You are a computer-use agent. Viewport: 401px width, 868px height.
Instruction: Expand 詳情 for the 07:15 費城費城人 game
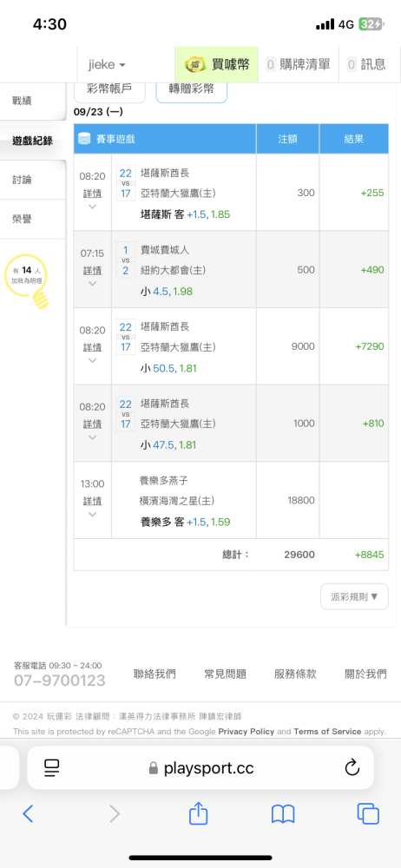click(x=93, y=271)
